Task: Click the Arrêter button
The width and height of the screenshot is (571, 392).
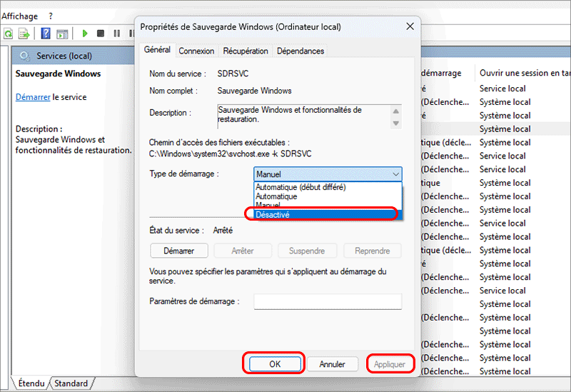Action: coord(243,251)
